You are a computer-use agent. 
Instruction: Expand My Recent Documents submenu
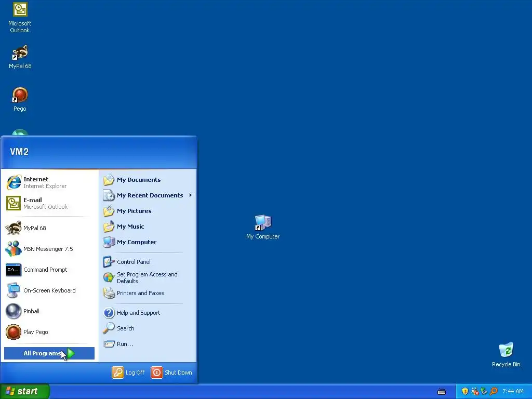(148, 195)
